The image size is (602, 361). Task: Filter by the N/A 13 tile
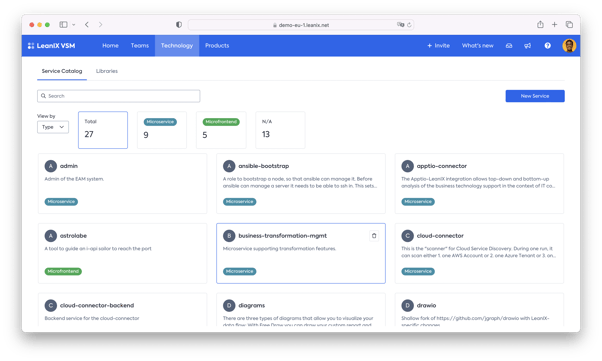pos(280,130)
